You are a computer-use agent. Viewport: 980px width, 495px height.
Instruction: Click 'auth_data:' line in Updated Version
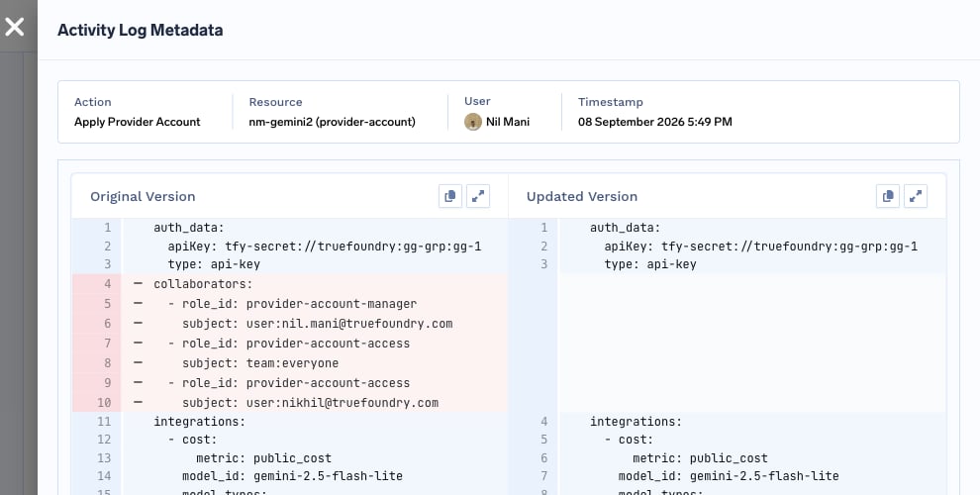[625, 228]
